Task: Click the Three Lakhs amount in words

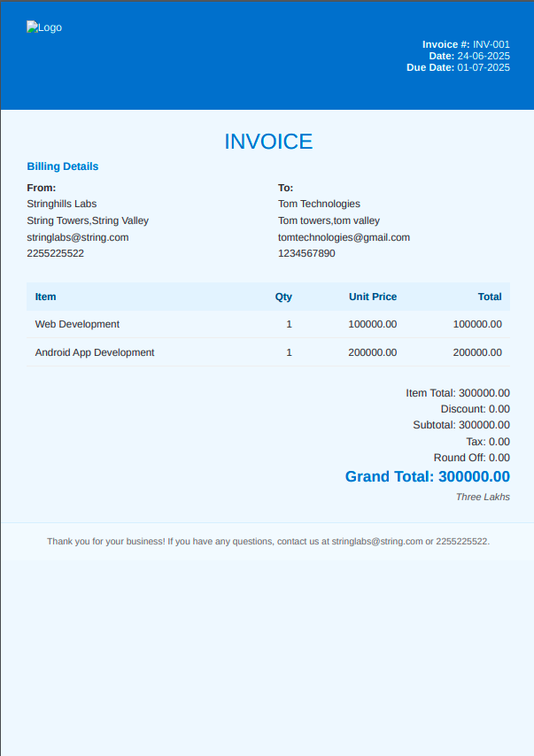Action: pos(483,497)
